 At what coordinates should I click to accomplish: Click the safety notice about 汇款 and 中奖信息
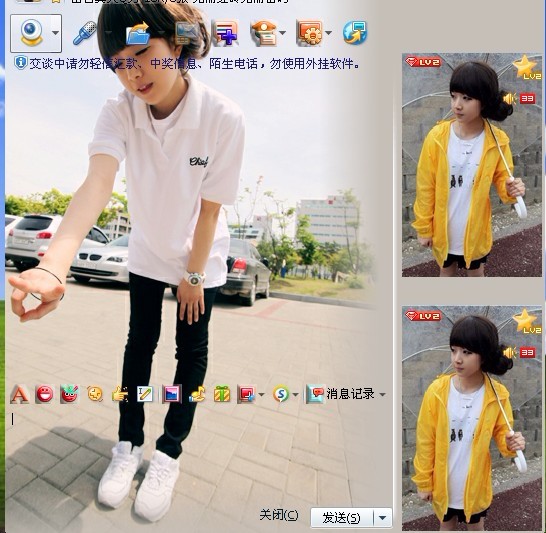194,64
